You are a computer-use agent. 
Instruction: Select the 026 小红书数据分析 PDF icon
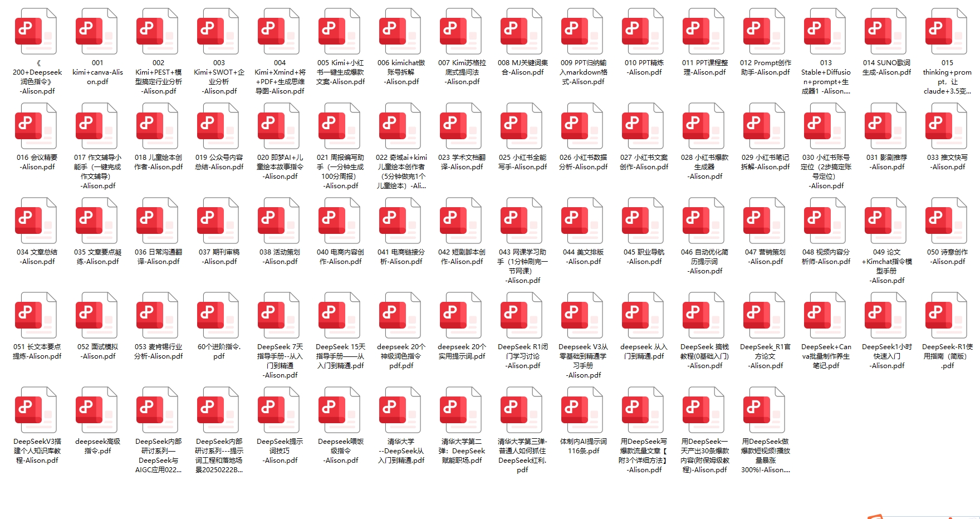coord(582,126)
